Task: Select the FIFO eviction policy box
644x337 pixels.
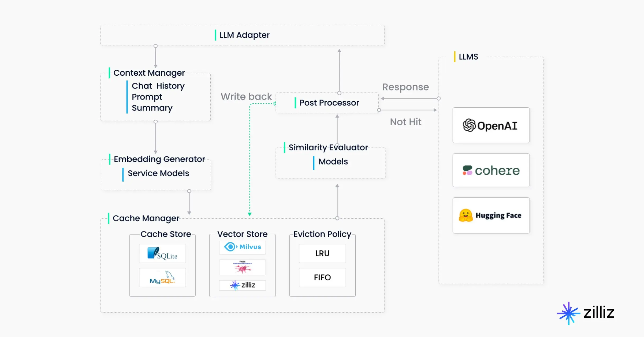Action: click(x=322, y=277)
